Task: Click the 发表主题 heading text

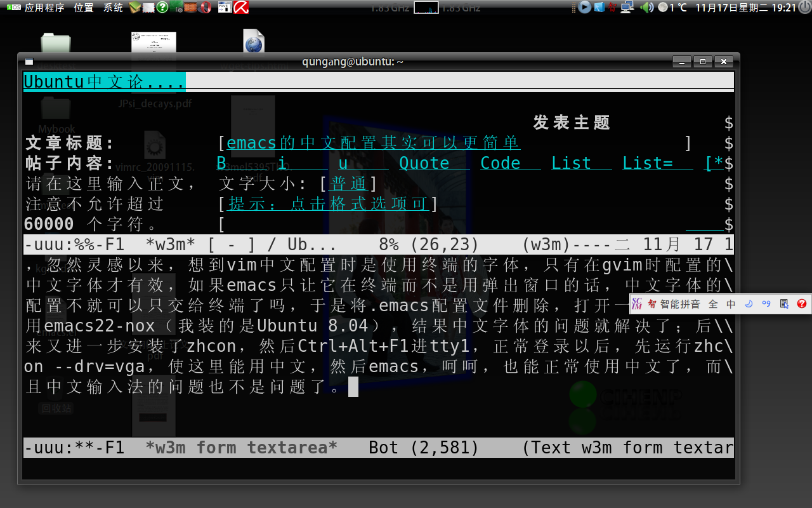Action: click(x=572, y=123)
